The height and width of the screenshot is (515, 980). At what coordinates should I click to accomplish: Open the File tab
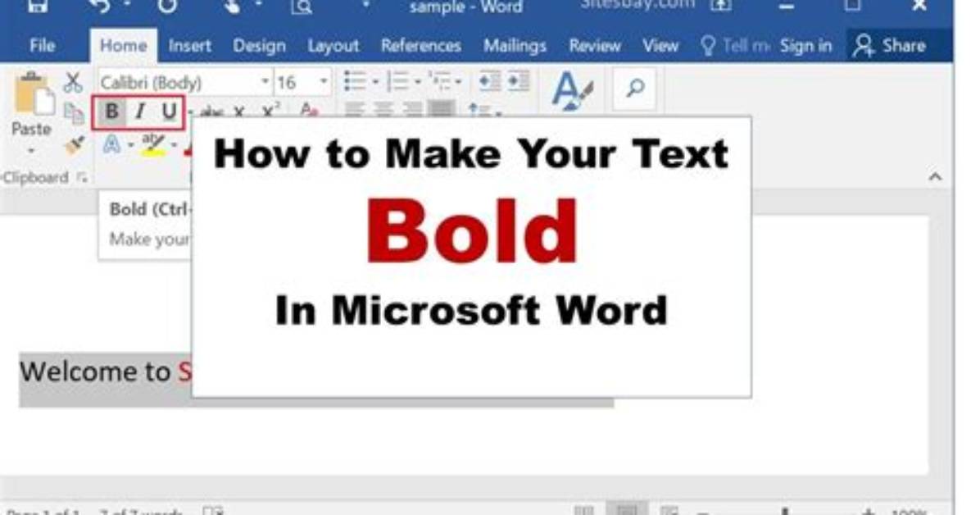42,46
